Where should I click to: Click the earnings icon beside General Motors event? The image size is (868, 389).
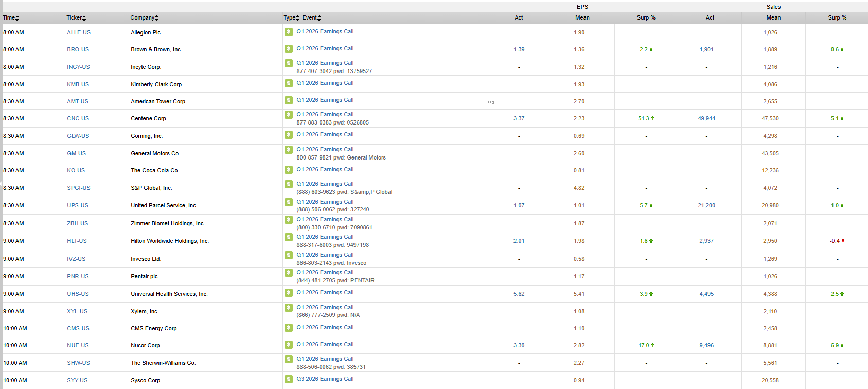[x=289, y=150]
